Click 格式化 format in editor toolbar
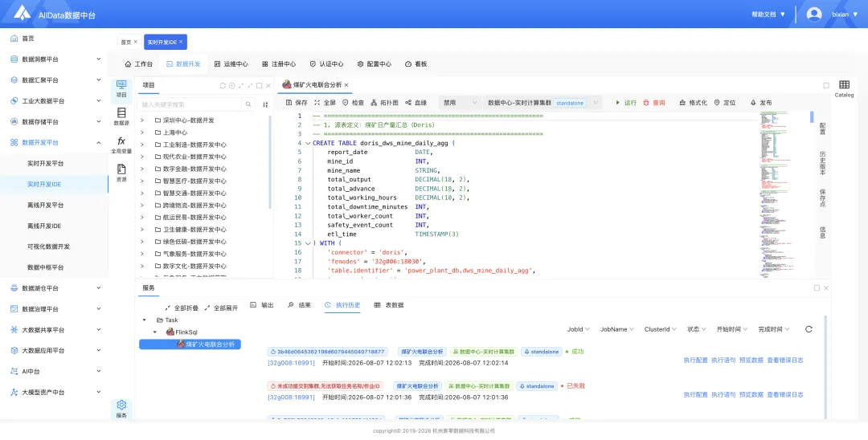 coord(693,103)
